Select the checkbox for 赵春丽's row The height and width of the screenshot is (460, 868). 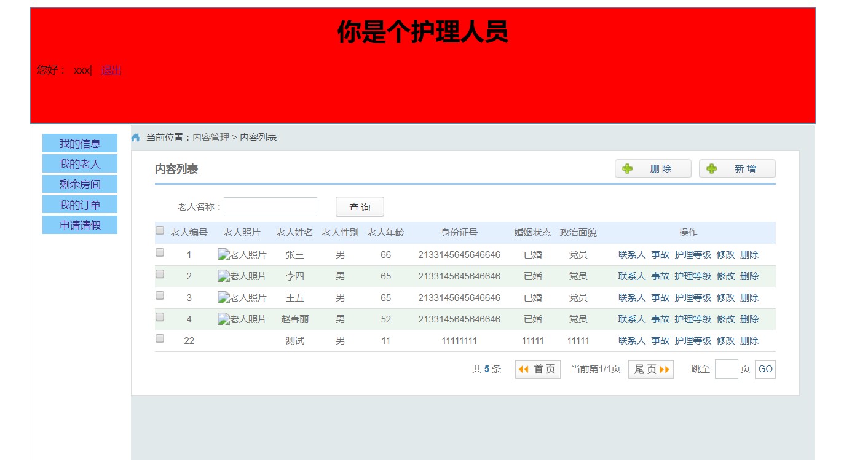click(160, 317)
